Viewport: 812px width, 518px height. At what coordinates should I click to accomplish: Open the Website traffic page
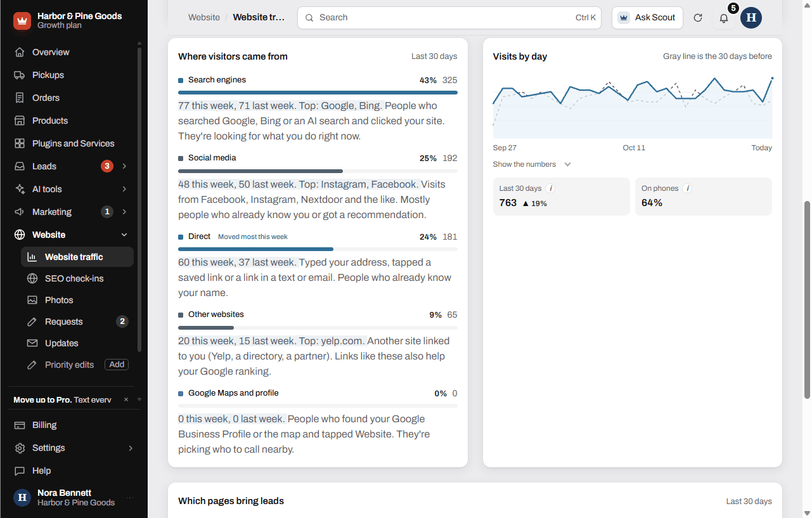77,257
